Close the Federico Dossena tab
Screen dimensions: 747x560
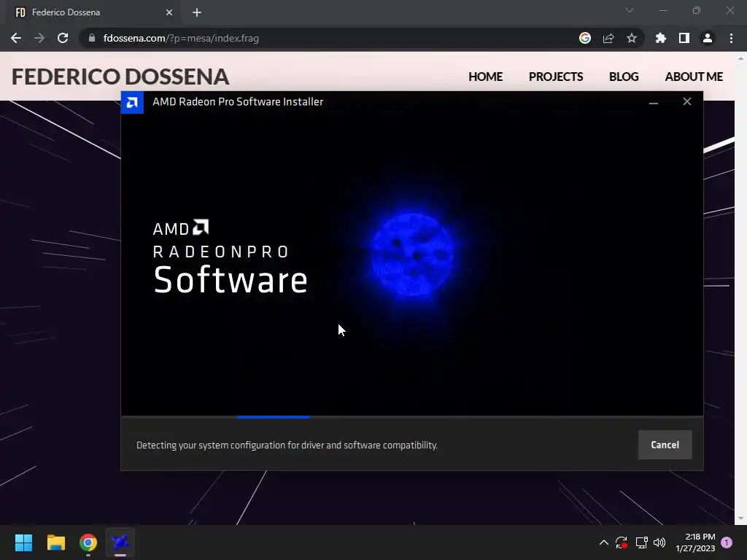pyautogui.click(x=169, y=12)
